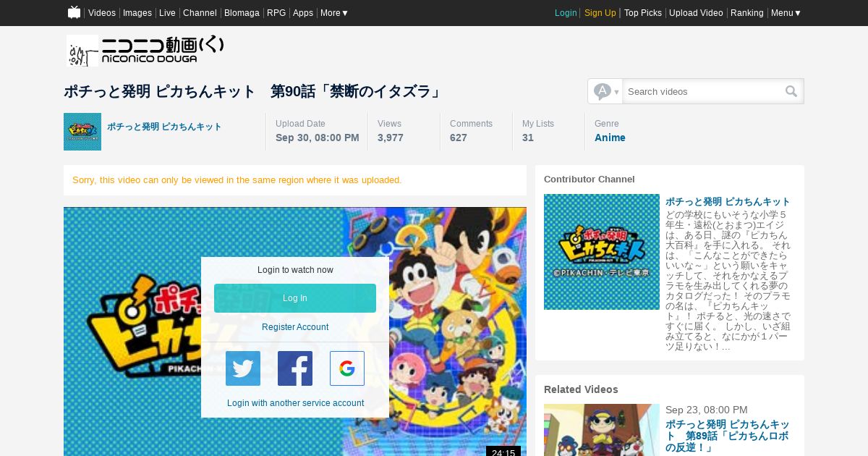868x456 pixels.
Task: Click the Login link in top bar
Action: point(566,13)
